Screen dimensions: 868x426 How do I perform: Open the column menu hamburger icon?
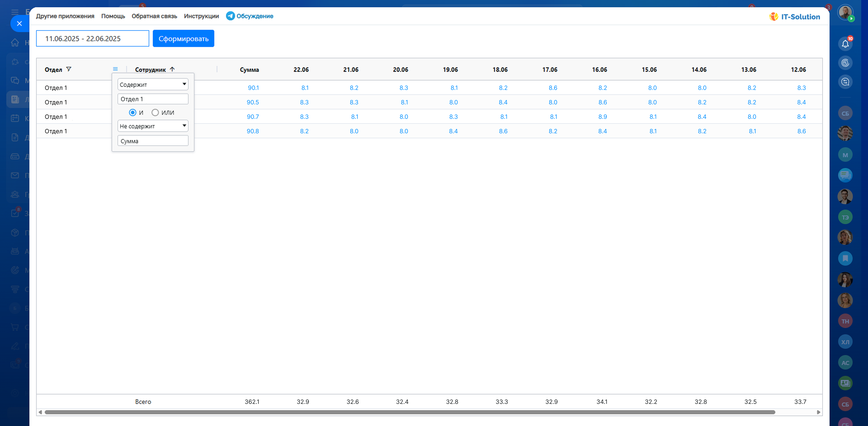click(x=115, y=69)
